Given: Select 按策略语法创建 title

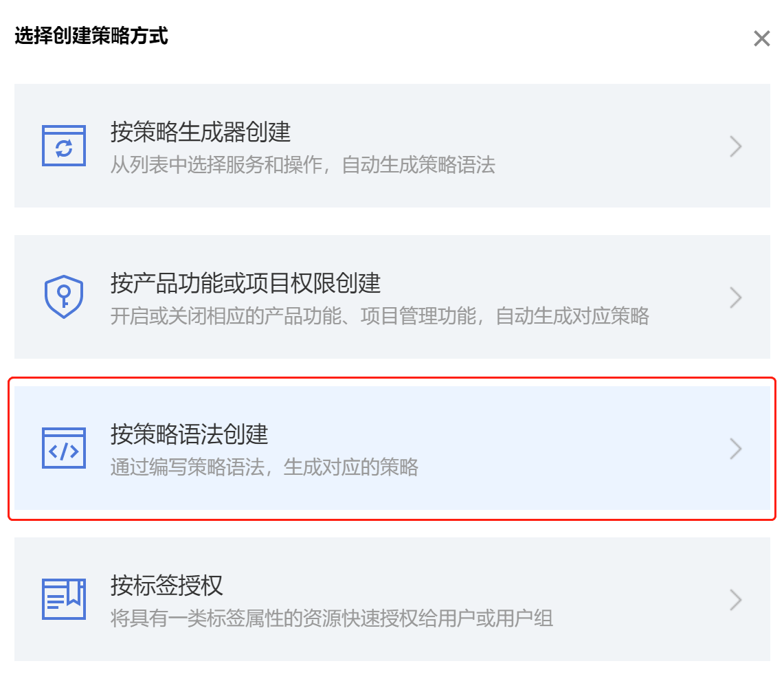Looking at the screenshot, I should pyautogui.click(x=190, y=434).
